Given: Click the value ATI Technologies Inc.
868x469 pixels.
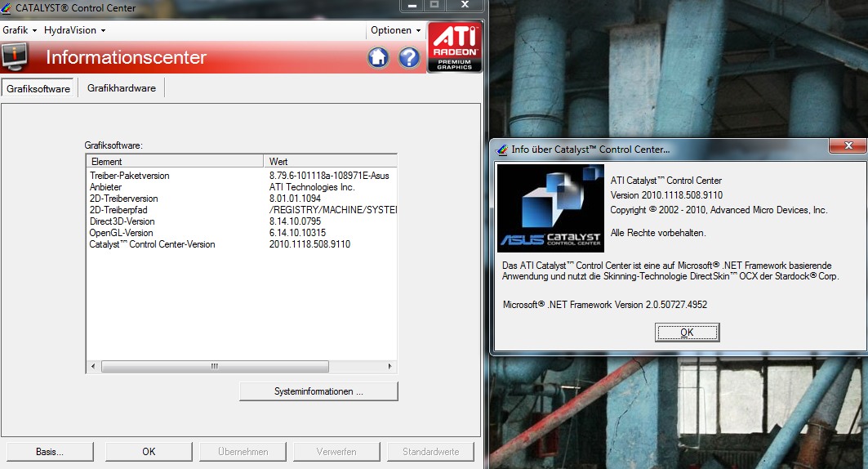Looking at the screenshot, I should click(312, 187).
